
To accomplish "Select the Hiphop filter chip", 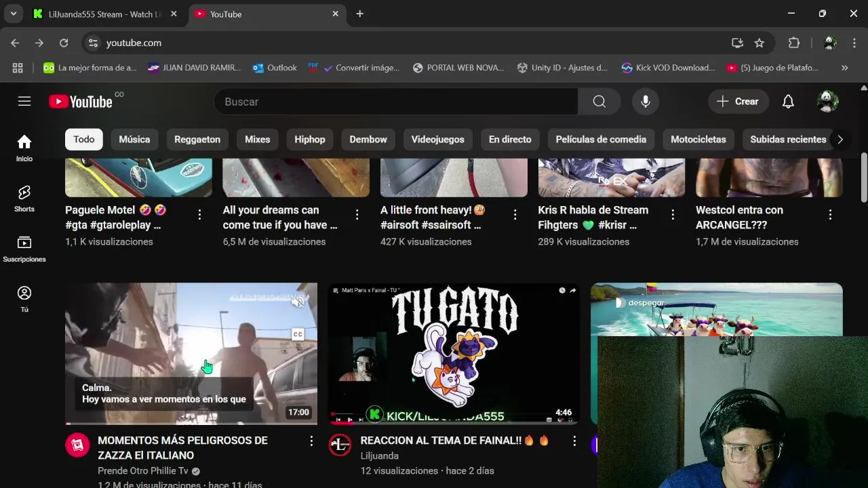I will pos(310,140).
